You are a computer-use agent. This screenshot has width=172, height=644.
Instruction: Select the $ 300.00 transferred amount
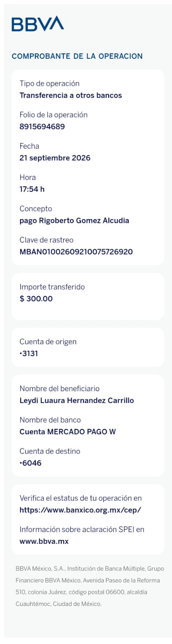coord(36,299)
